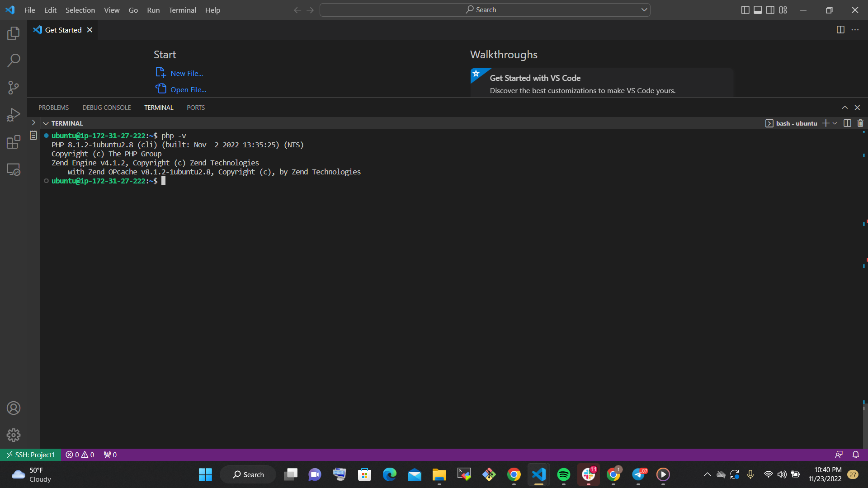This screenshot has width=868, height=488.
Task: Kill the terminal using the trash icon
Action: click(x=860, y=123)
